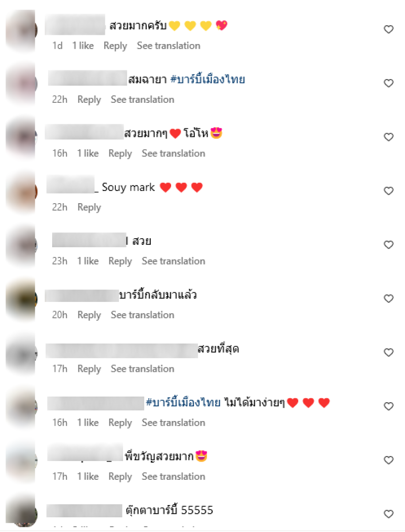Like the ไม่ได้มาง่ายๆ comment
This screenshot has height=532, width=405.
pos(388,406)
